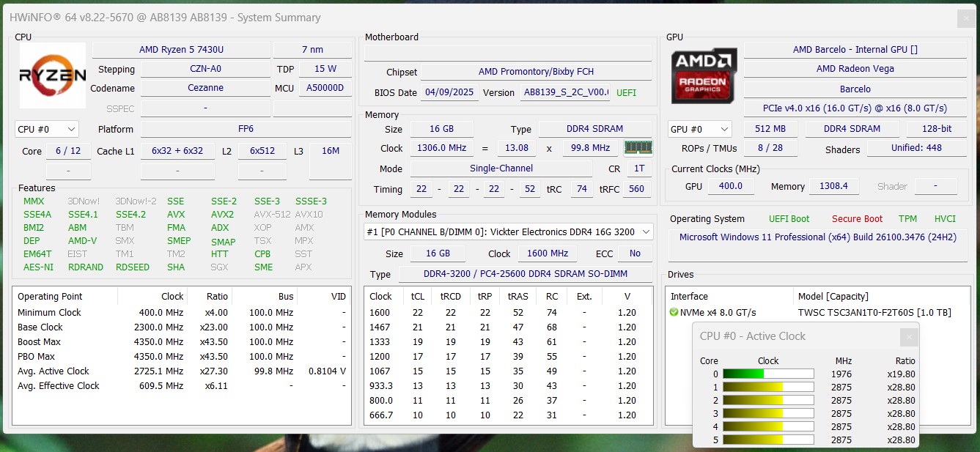Click the CZN-A0 stepping value
This screenshot has width=980, height=452.
point(205,69)
